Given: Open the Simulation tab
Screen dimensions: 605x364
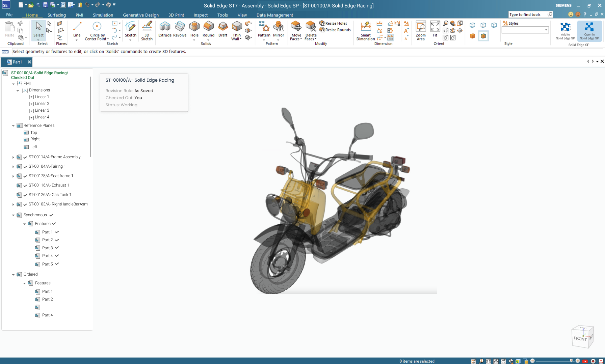Looking at the screenshot, I should click(x=103, y=15).
